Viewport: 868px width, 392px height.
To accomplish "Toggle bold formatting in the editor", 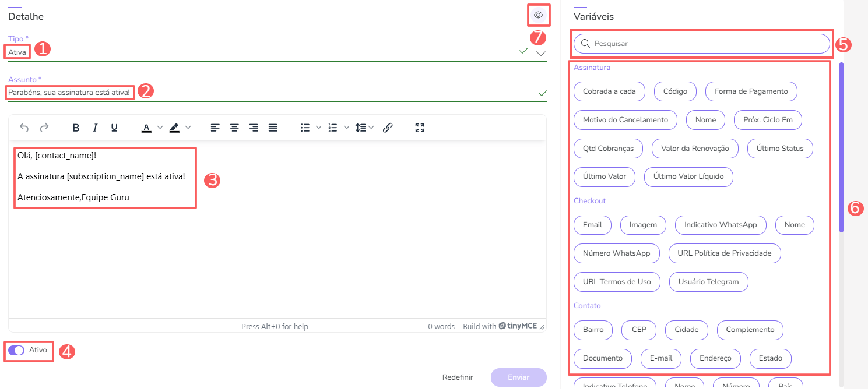I will click(76, 128).
